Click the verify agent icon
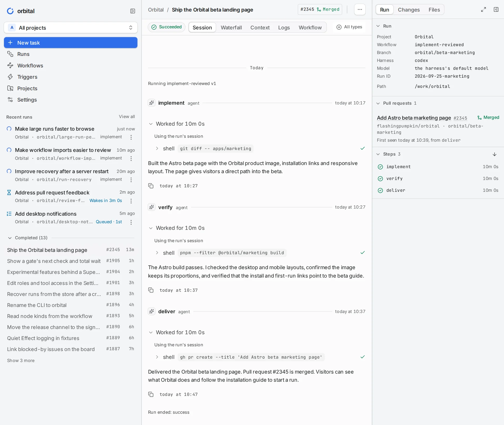The width and height of the screenshot is (504, 425). click(151, 207)
